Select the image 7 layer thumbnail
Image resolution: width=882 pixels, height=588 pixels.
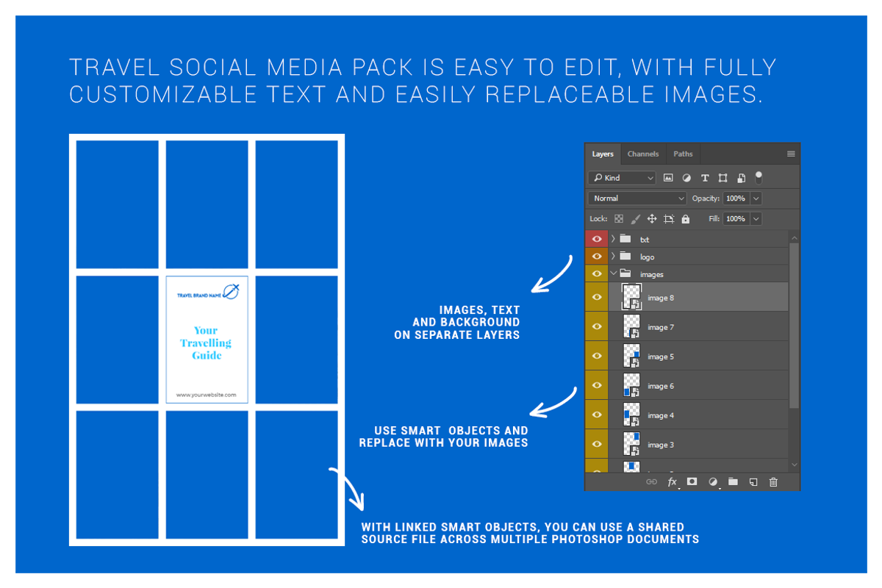click(x=631, y=326)
